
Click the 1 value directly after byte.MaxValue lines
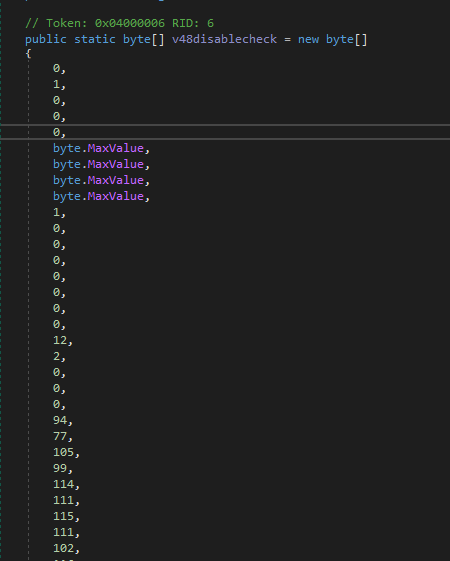coord(57,213)
